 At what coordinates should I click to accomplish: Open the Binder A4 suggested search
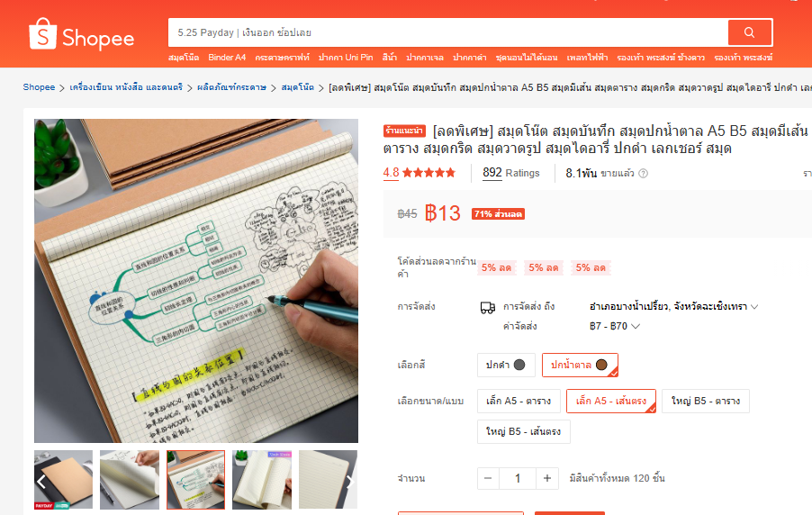coord(227,58)
